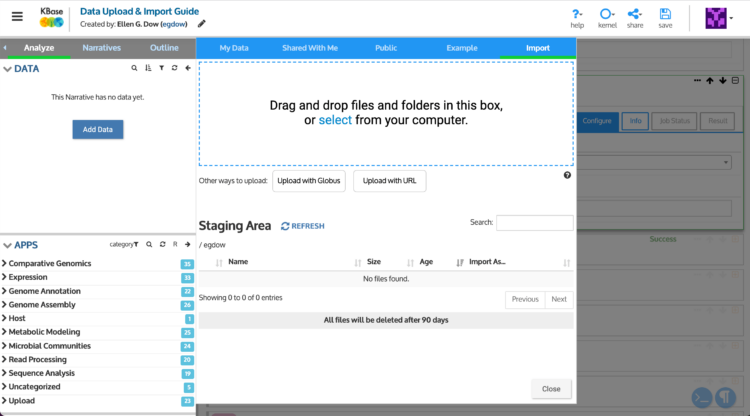
Task: Click the Add Data button
Action: coord(98,130)
